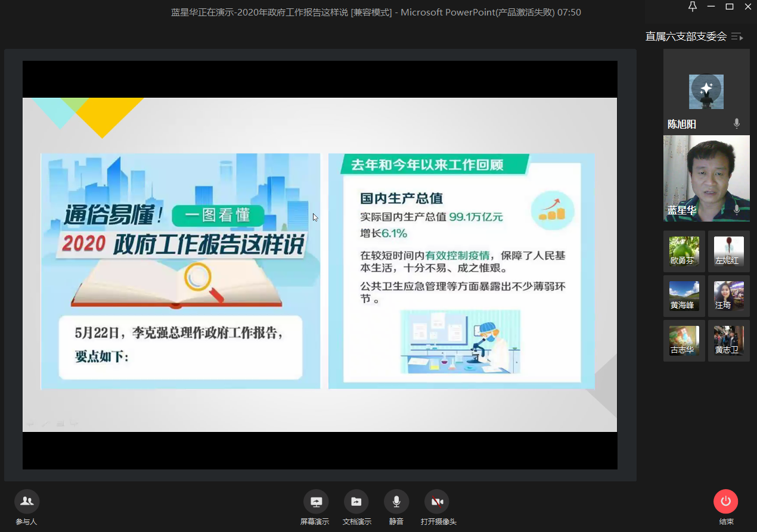Screen dimensions: 757x532
Task: End the meeting with red 结束 button
Action: click(725, 502)
